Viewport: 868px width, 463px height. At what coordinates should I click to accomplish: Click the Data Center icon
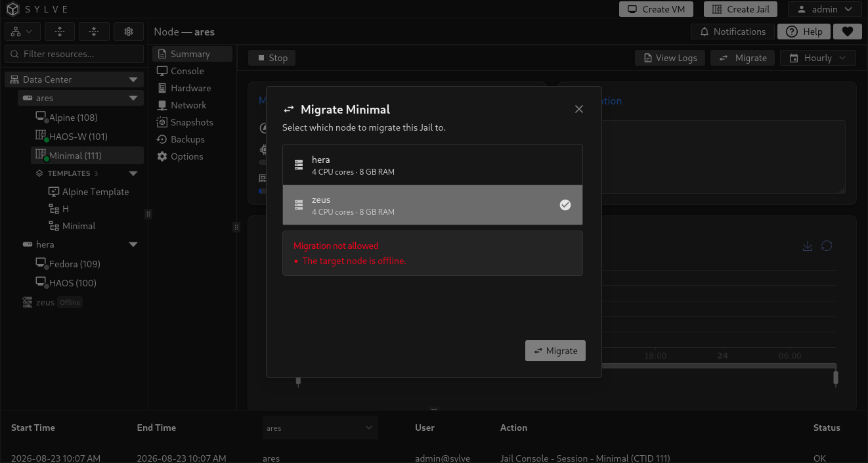(14, 79)
